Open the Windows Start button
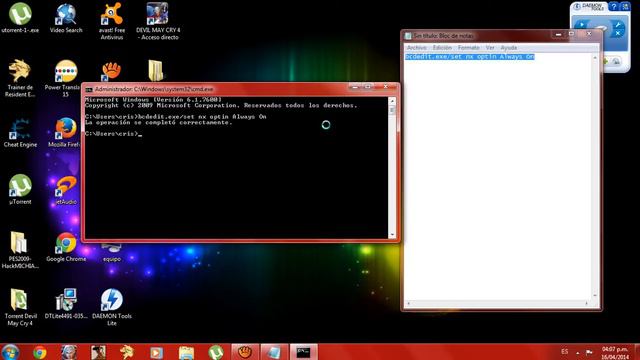Image resolution: width=640 pixels, height=360 pixels. (x=10, y=352)
